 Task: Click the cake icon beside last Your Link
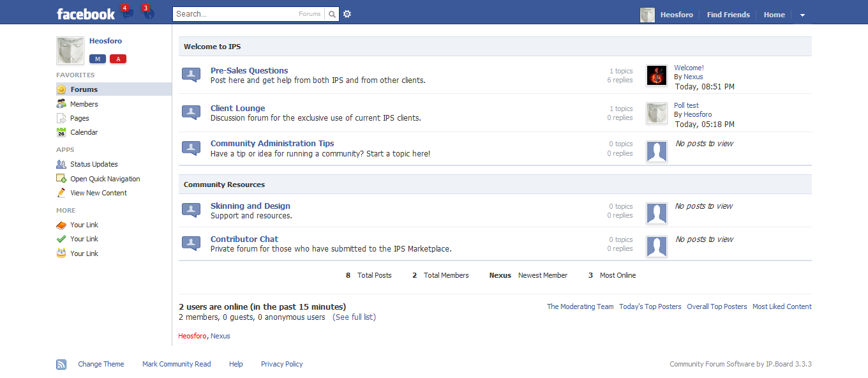[61, 253]
